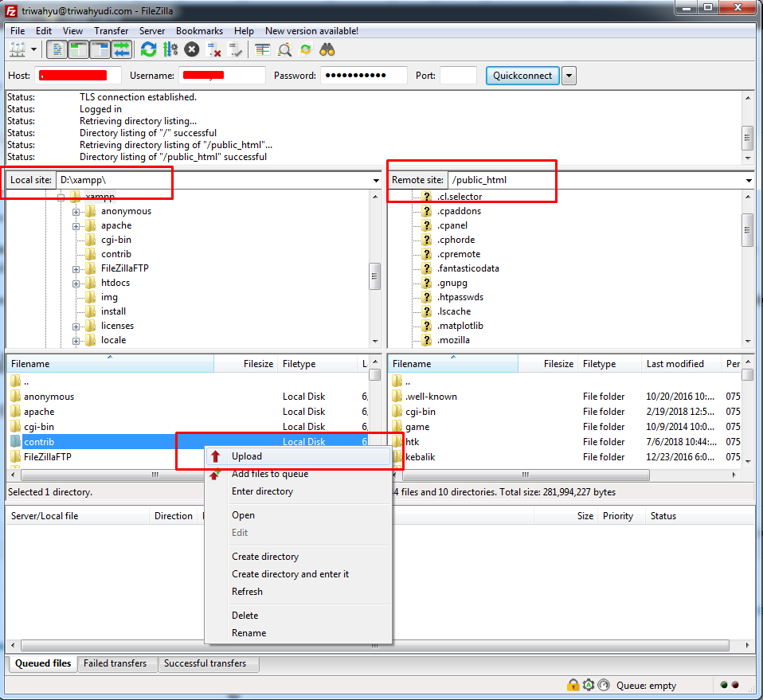Choose Upload from the context menu
The image size is (763, 700).
click(x=299, y=456)
